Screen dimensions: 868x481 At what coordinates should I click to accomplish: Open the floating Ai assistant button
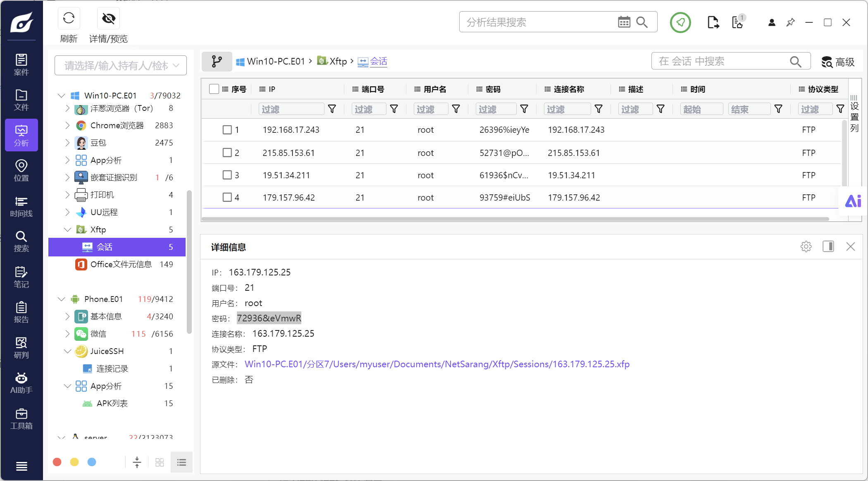tap(853, 201)
